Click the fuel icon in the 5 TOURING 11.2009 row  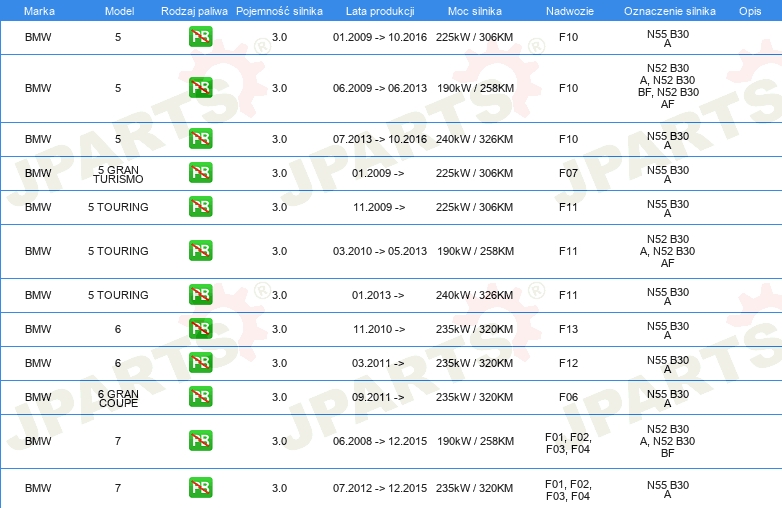200,206
